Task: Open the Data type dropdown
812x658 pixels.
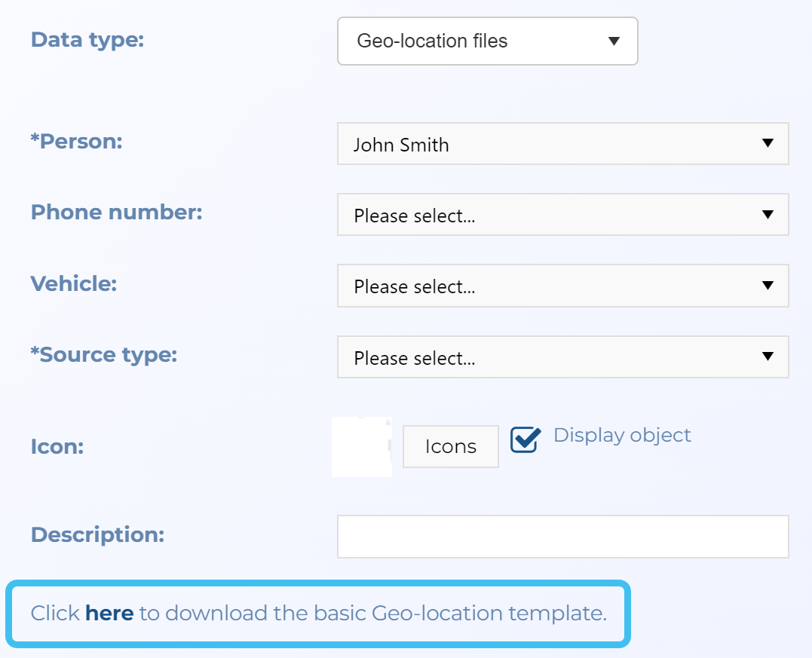Action: (x=486, y=41)
